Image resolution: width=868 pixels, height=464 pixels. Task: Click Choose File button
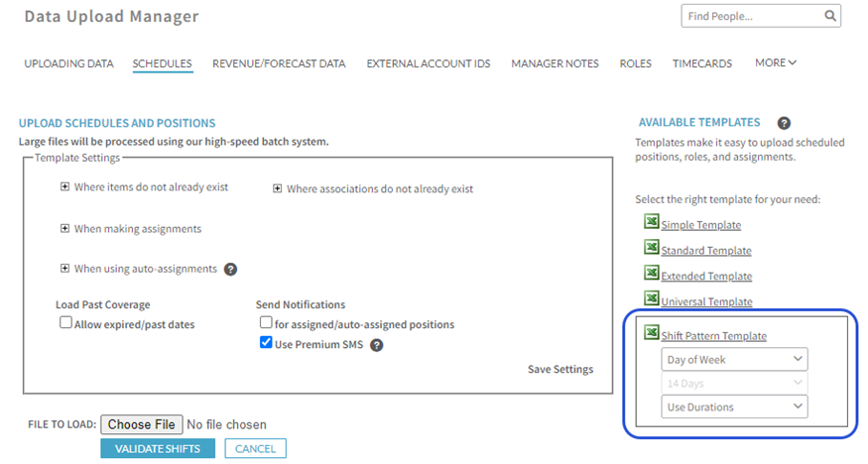142,424
